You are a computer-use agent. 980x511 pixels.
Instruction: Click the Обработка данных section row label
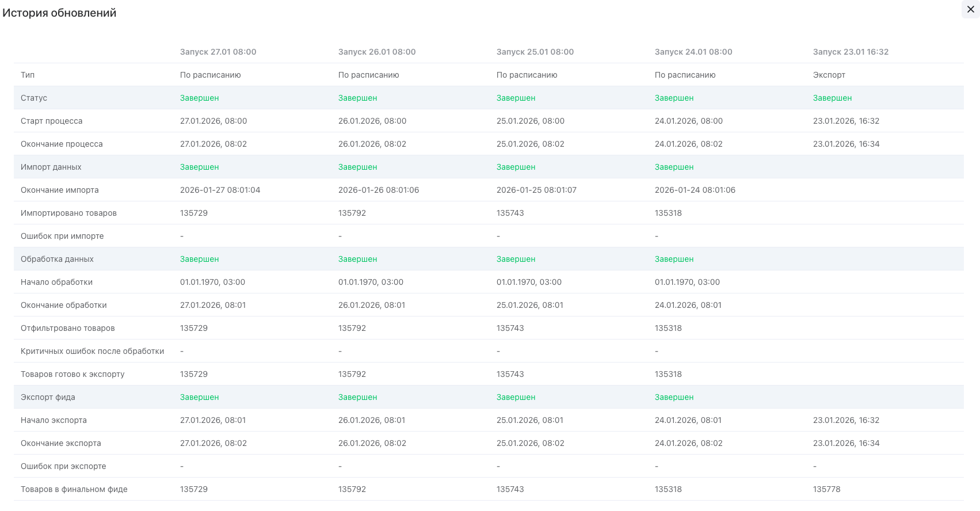tap(57, 259)
